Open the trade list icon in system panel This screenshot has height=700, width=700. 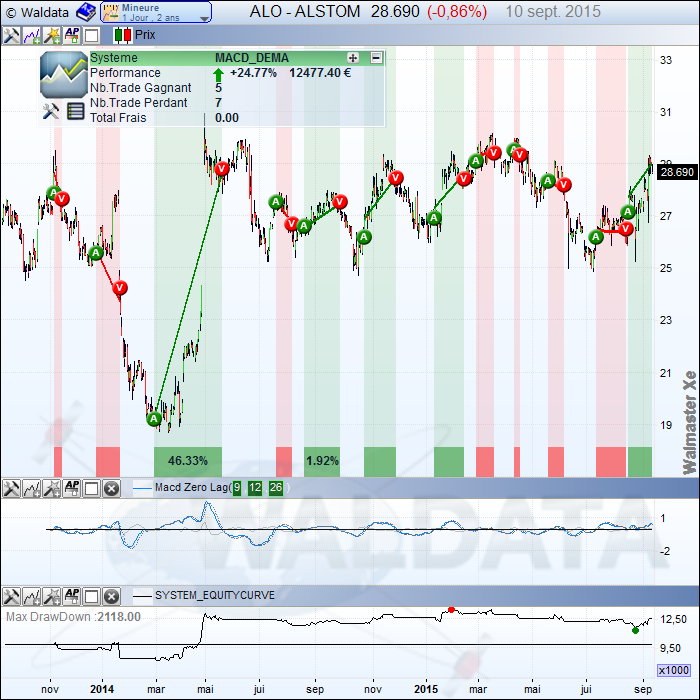click(x=75, y=111)
